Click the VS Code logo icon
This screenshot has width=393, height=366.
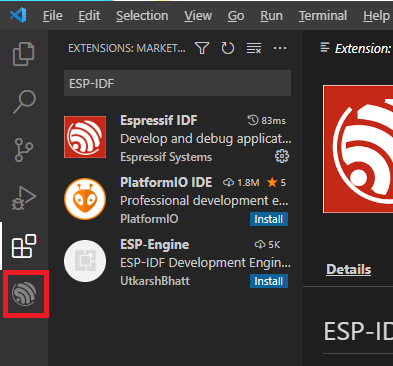coord(18,15)
